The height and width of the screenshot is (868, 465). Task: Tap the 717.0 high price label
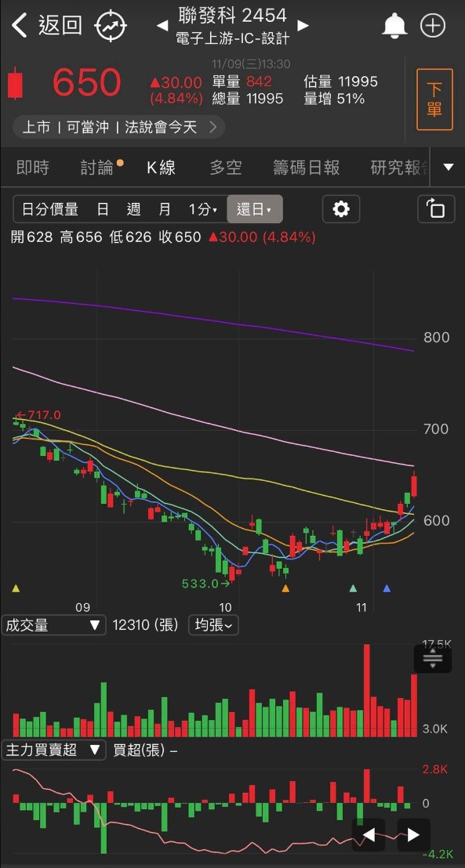pos(38,415)
